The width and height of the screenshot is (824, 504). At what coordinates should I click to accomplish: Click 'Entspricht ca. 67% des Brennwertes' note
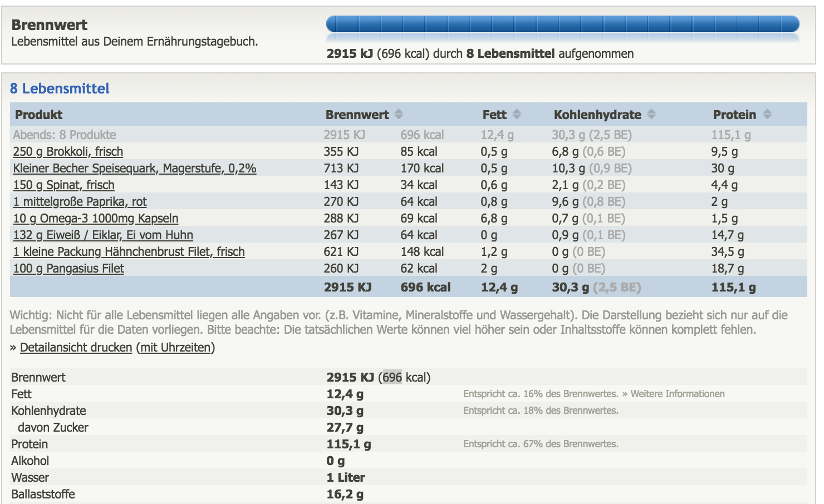click(x=541, y=444)
